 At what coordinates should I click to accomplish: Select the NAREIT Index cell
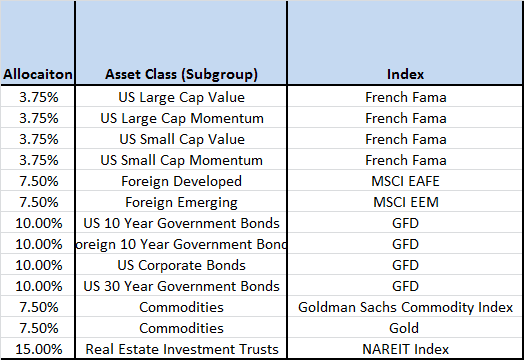click(x=405, y=349)
